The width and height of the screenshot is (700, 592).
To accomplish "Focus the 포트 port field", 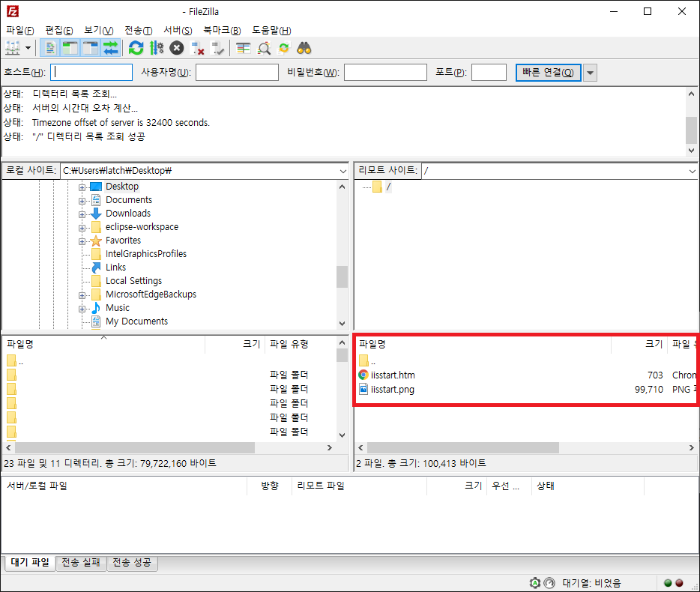I will pos(489,73).
